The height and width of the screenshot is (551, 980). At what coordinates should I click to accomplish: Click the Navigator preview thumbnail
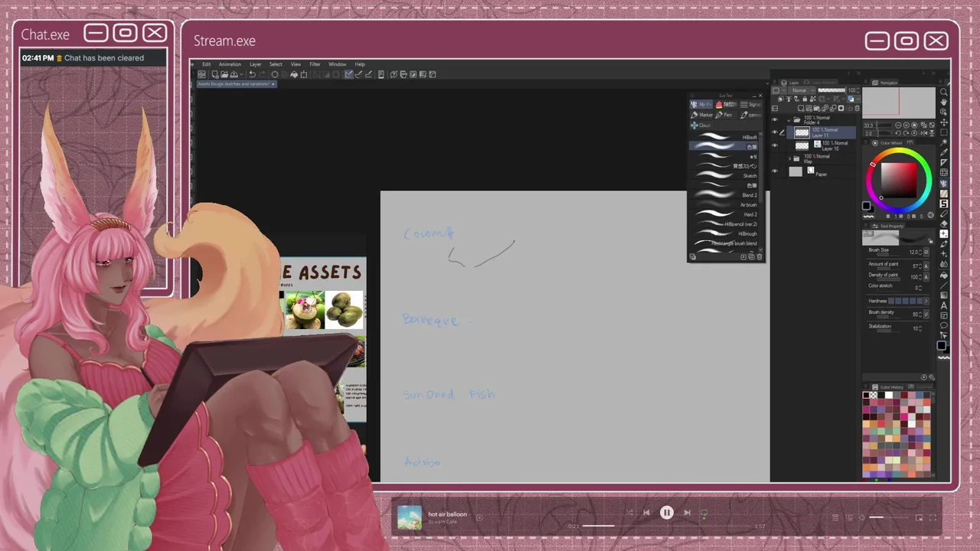point(899,103)
